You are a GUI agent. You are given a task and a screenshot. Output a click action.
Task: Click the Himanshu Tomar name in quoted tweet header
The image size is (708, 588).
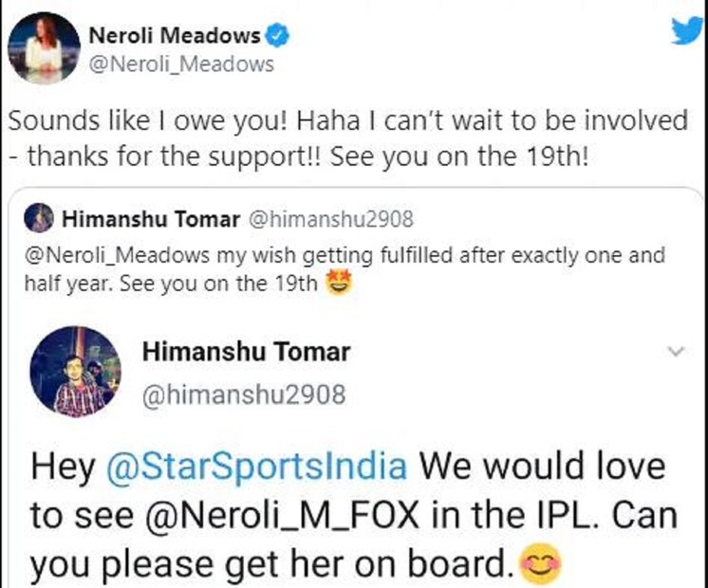(151, 220)
